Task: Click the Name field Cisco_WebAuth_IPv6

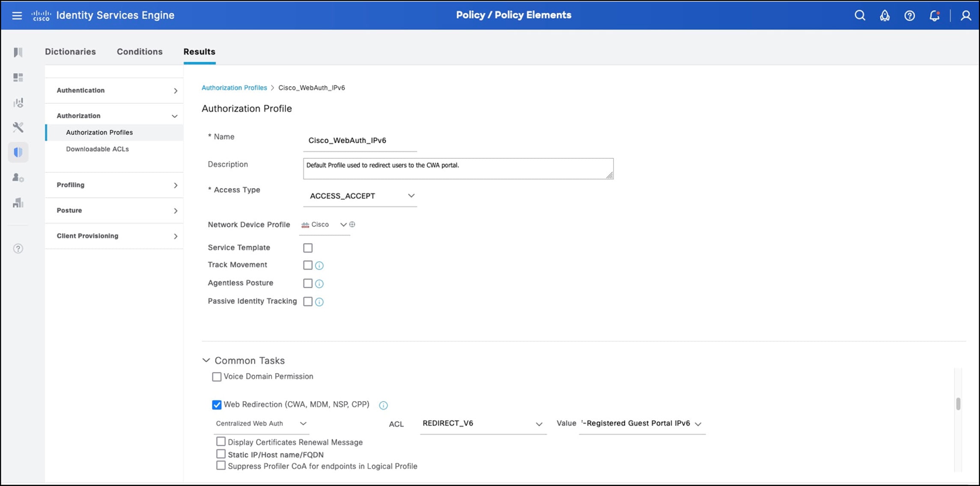Action: pos(360,141)
